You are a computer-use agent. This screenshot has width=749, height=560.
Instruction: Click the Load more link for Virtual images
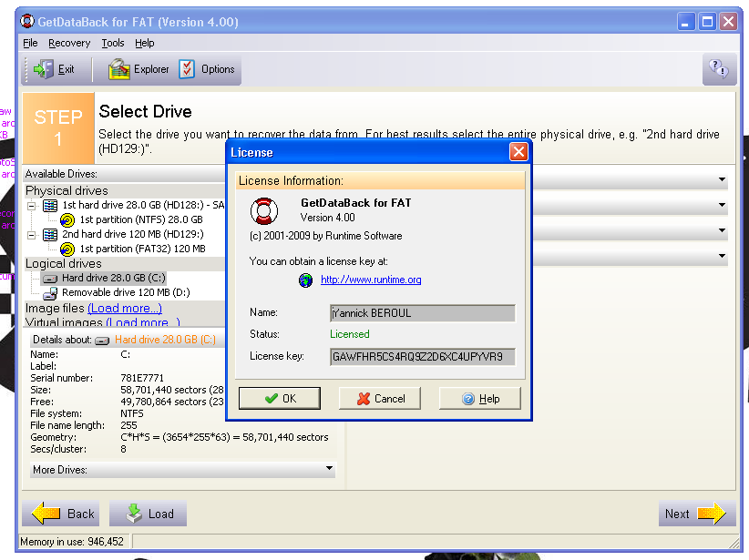coord(143,322)
